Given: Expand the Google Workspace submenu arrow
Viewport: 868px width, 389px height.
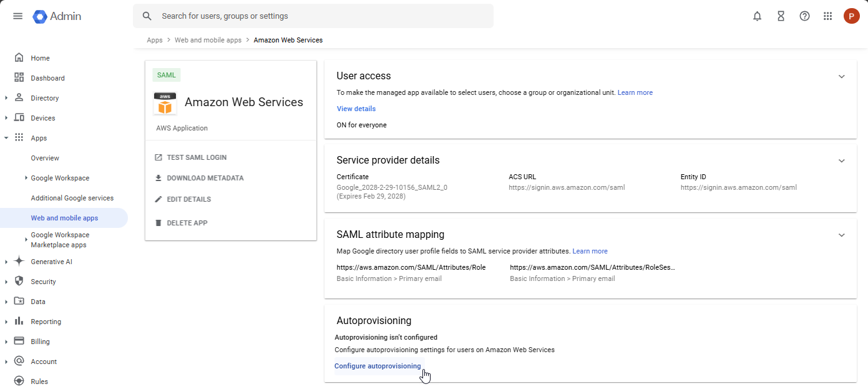Looking at the screenshot, I should pyautogui.click(x=26, y=178).
